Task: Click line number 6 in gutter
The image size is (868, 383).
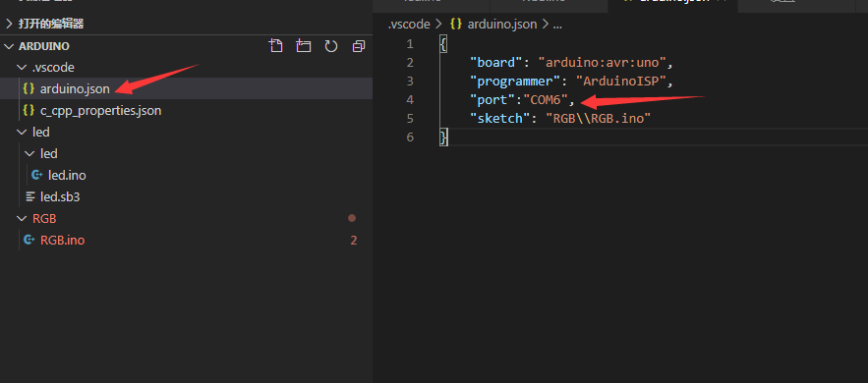Action: (x=410, y=137)
